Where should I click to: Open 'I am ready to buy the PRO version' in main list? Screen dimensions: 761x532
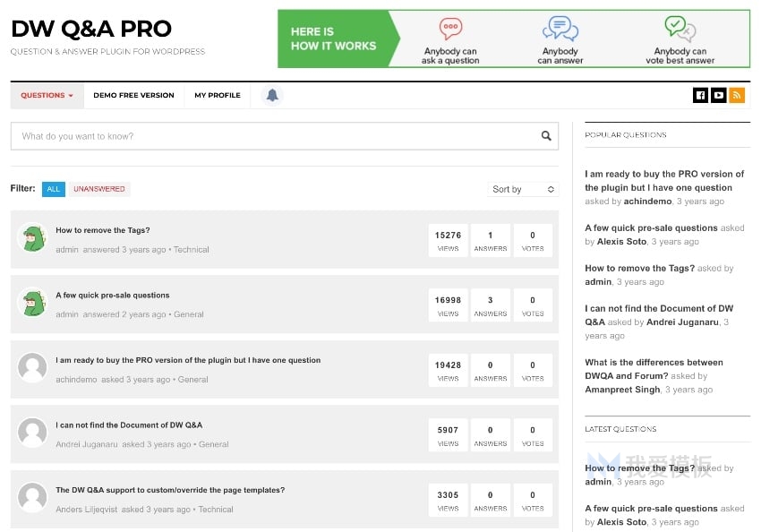click(188, 360)
